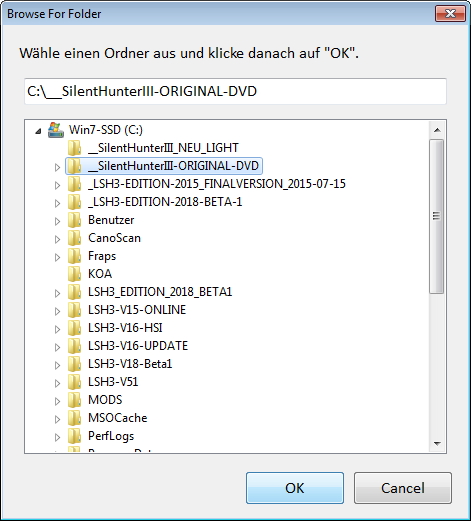The width and height of the screenshot is (471, 521).
Task: Click the Win7-SSD (C:) drive icon
Action: click(56, 130)
